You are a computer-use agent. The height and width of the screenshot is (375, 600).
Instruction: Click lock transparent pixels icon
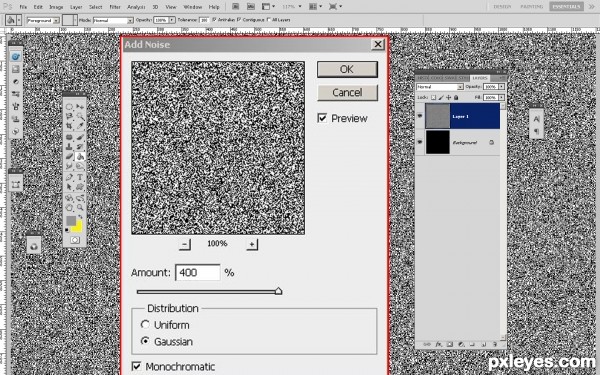click(x=434, y=98)
